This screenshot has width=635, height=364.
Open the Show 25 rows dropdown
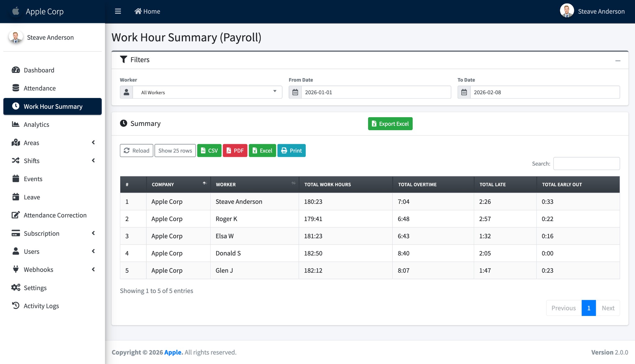click(175, 151)
